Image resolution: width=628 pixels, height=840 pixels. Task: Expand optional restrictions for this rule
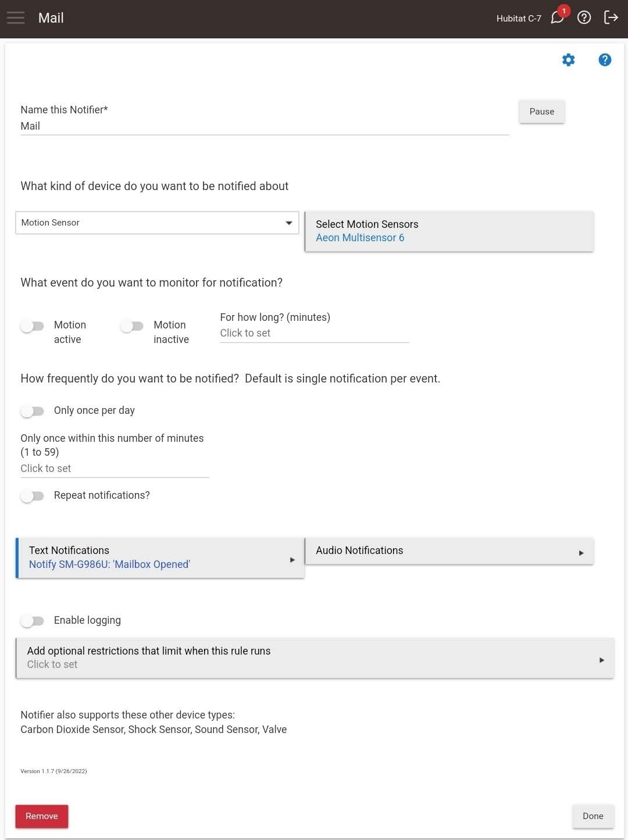(x=315, y=658)
